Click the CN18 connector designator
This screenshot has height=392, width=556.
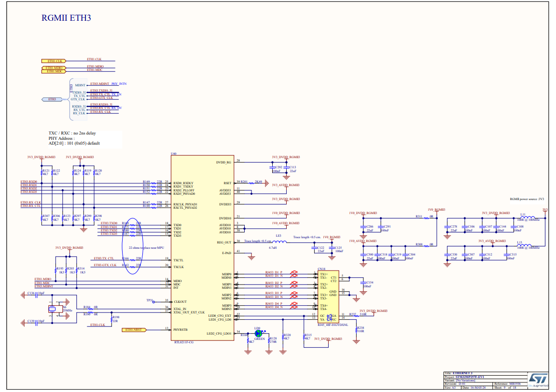coord(321,269)
